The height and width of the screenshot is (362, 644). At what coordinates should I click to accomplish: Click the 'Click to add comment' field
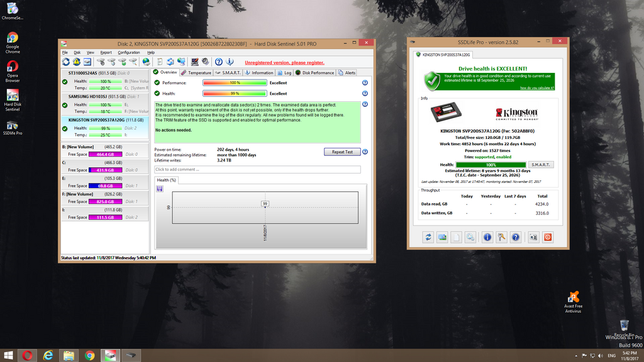click(257, 170)
